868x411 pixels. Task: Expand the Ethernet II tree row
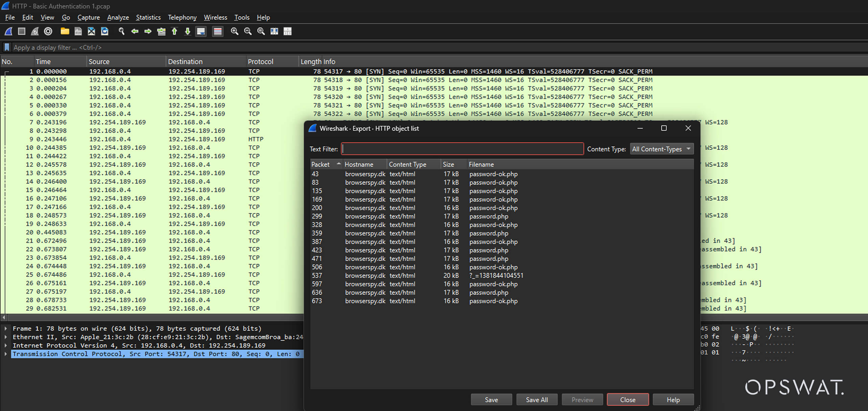(x=6, y=337)
